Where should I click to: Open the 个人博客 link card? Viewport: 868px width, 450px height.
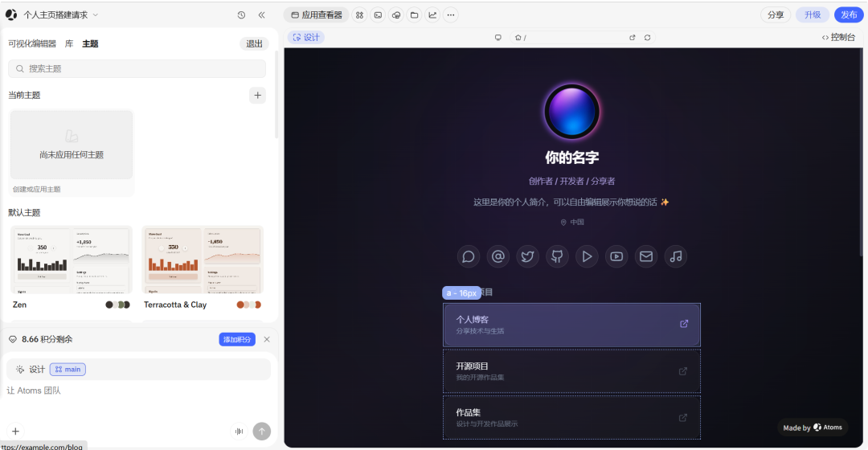point(572,325)
